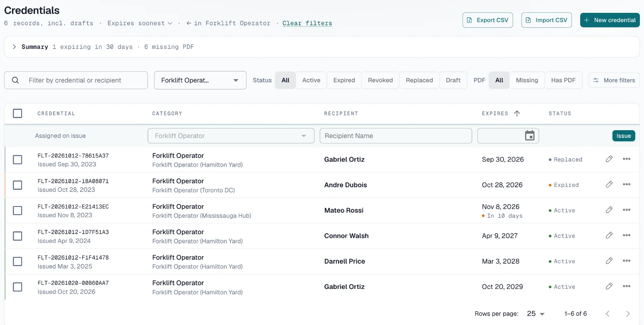
Task: Sort by Expires column arrow
Action: (517, 114)
